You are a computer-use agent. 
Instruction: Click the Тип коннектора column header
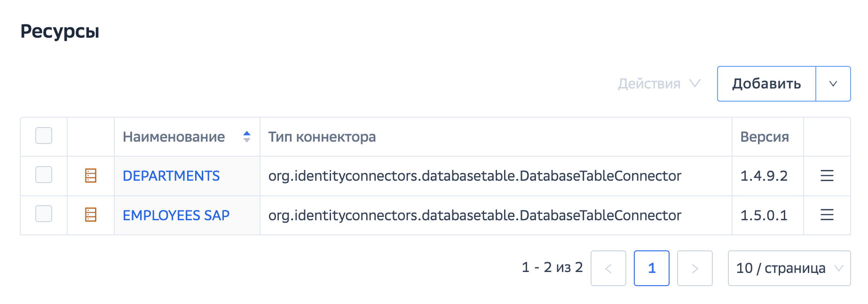click(322, 137)
